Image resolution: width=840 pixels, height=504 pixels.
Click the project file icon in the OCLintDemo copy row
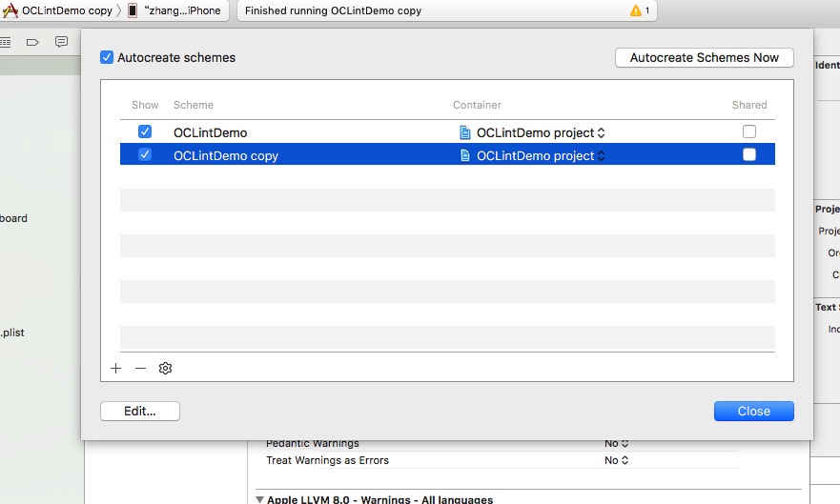[465, 155]
